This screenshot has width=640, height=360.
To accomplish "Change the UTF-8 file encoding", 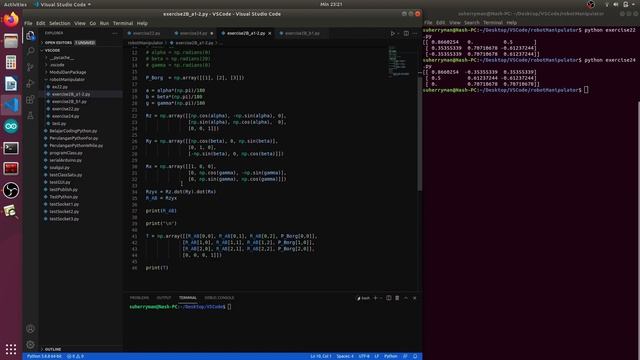I will point(364,356).
